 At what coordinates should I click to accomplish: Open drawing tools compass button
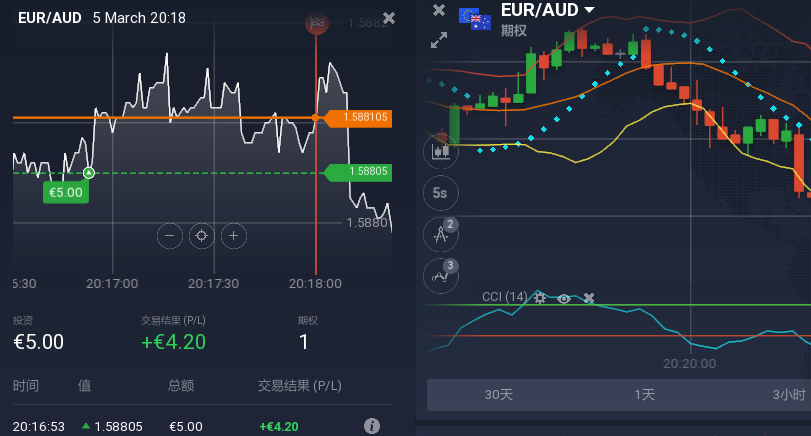441,234
